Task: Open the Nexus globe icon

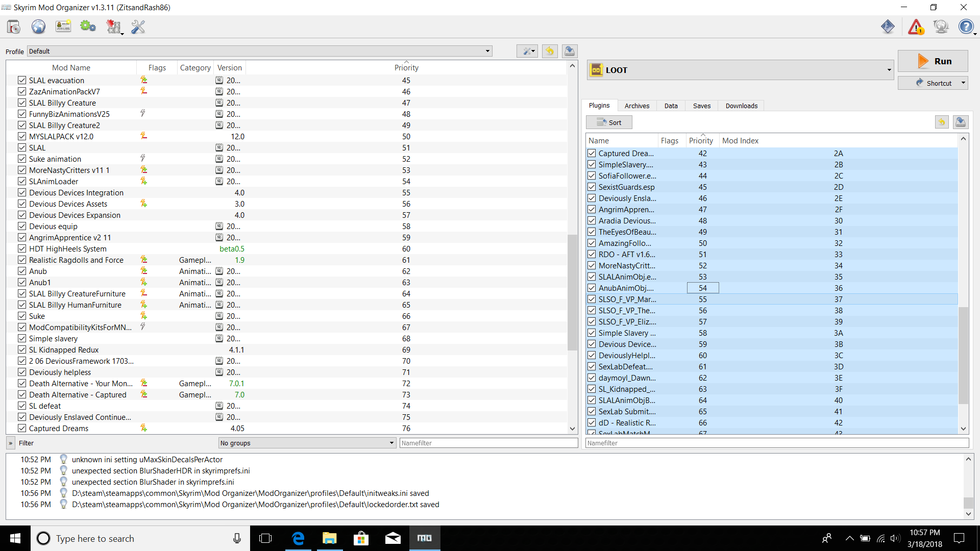Action: [x=38, y=27]
